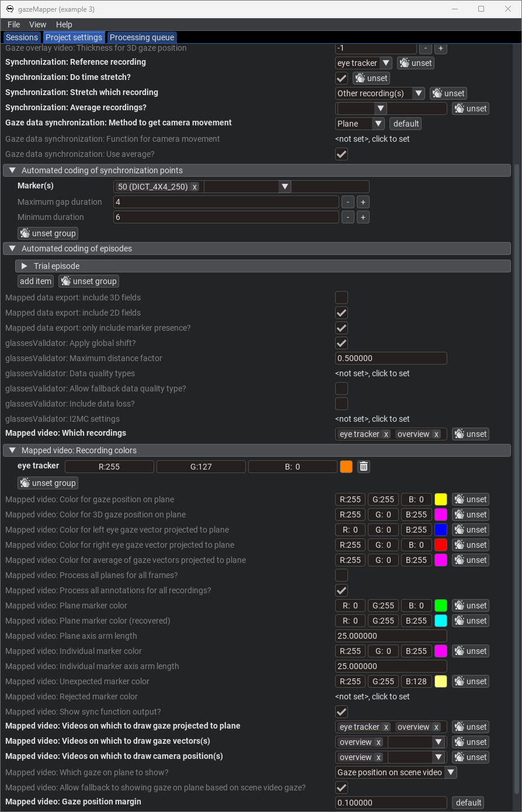Unset color for gaze position on plane
Image resolution: width=522 pixels, height=812 pixels.
470,499
